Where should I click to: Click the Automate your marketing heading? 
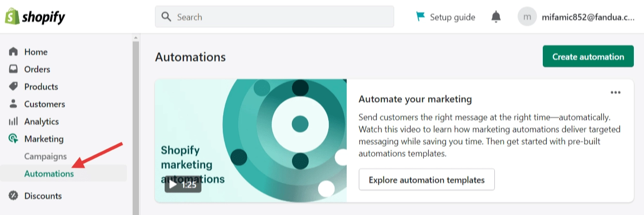(x=415, y=100)
